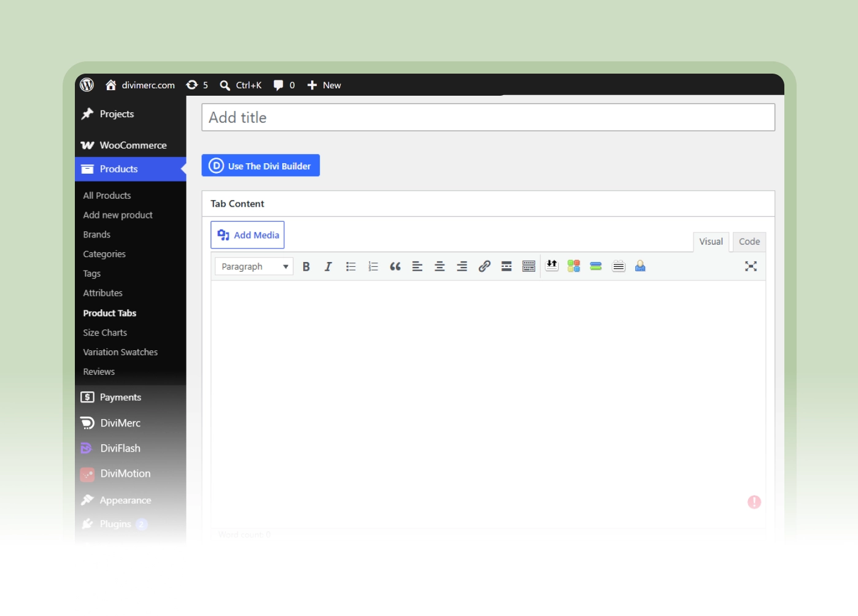Toggle bold formatting
This screenshot has height=616, width=858.
306,266
